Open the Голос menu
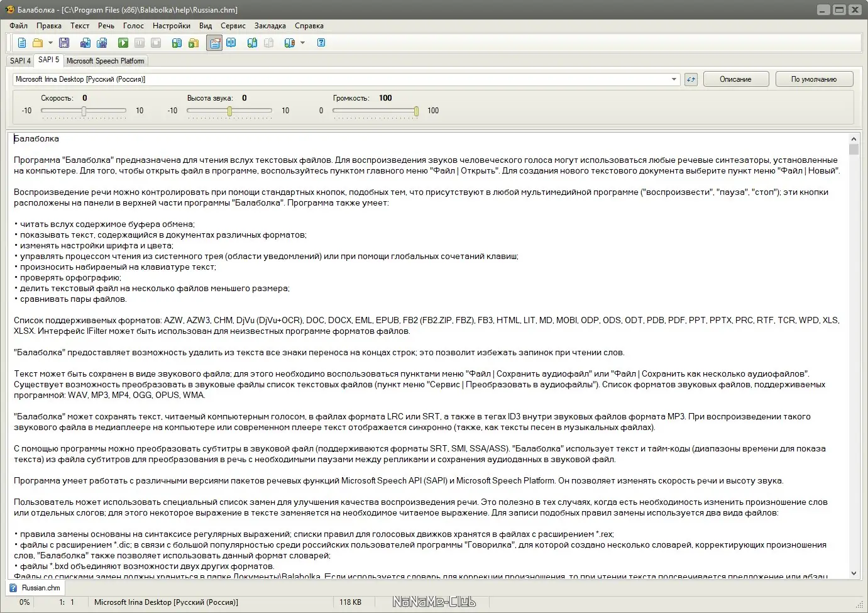Screen dimensions: 868x613 [133, 26]
